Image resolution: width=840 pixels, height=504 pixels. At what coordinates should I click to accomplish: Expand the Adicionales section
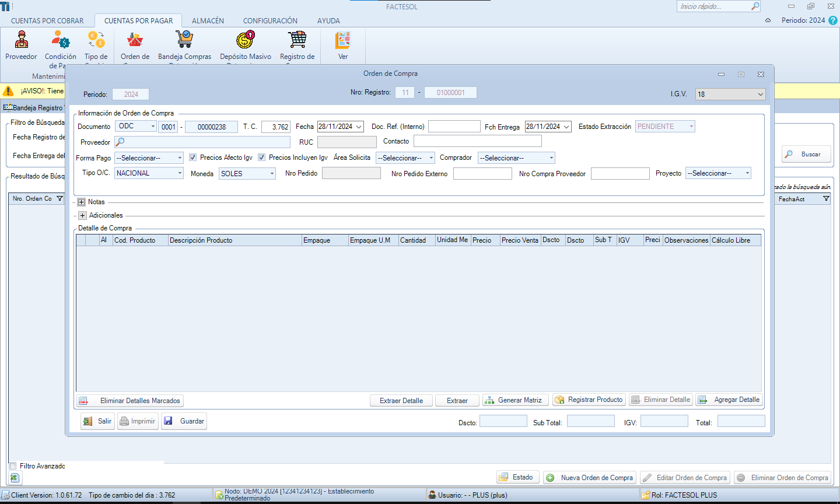82,216
